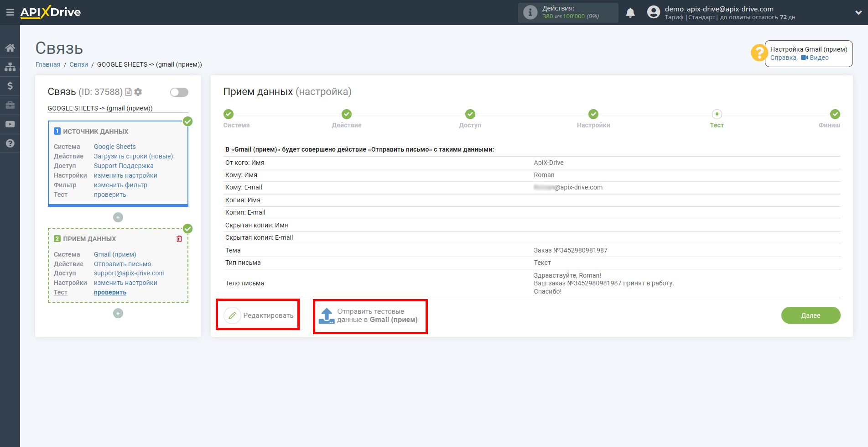Click Отправить письмо action link
Viewport: 868px width, 447px height.
(122, 264)
